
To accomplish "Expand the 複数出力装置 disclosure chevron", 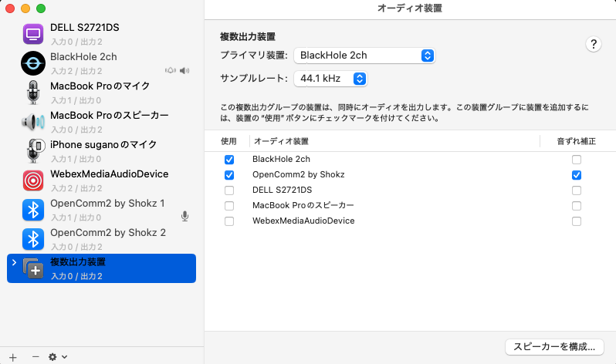I will [x=14, y=262].
